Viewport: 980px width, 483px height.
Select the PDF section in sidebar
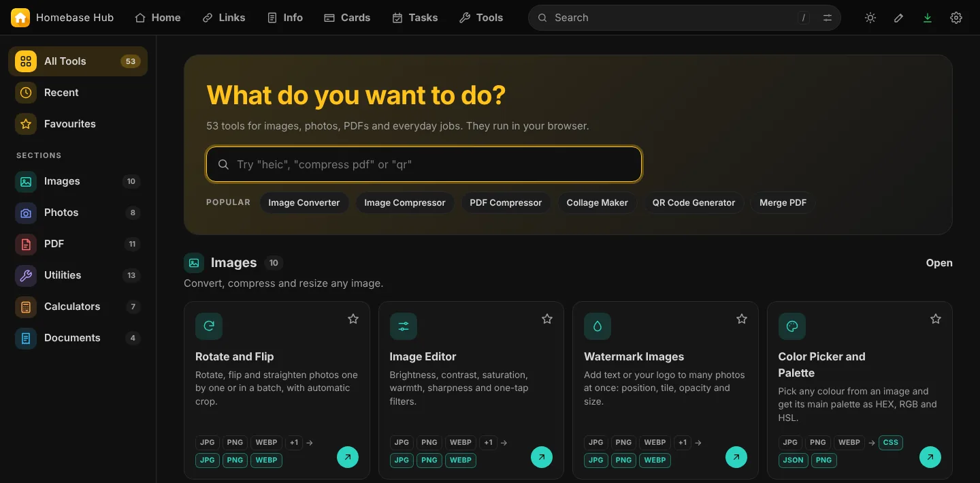(x=78, y=244)
